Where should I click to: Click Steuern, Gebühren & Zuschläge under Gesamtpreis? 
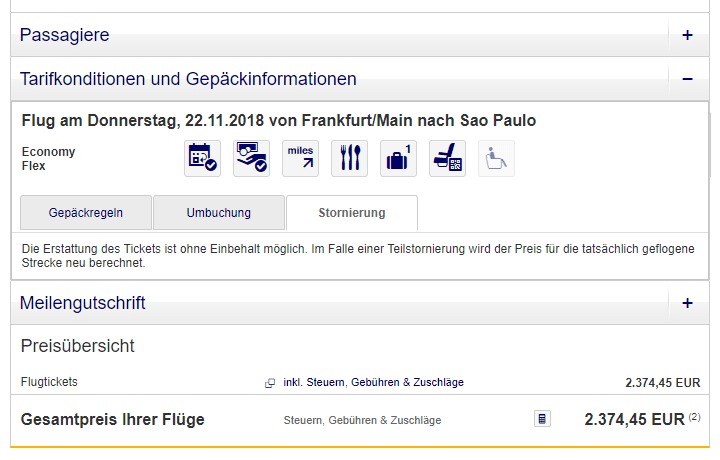click(362, 420)
